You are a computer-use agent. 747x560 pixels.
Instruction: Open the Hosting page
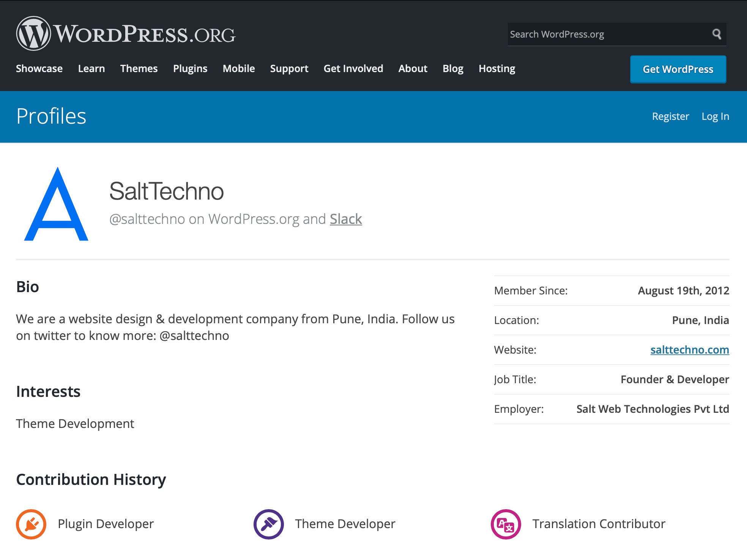[x=497, y=69]
